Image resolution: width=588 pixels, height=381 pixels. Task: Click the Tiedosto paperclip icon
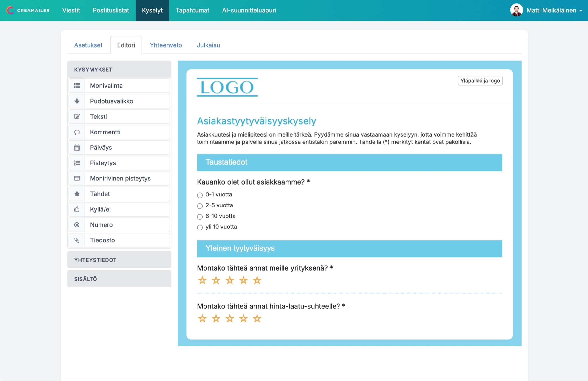tap(77, 240)
